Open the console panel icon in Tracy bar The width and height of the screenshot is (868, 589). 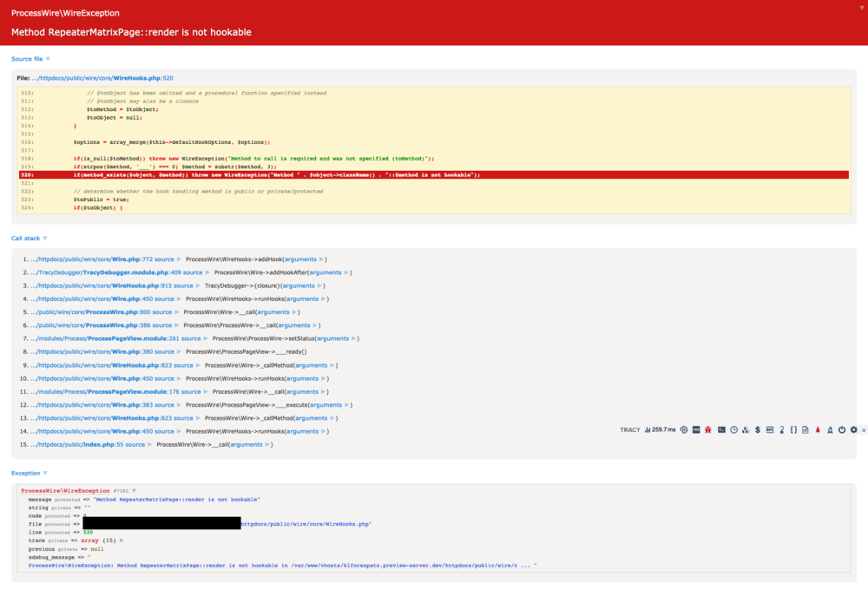click(x=721, y=429)
